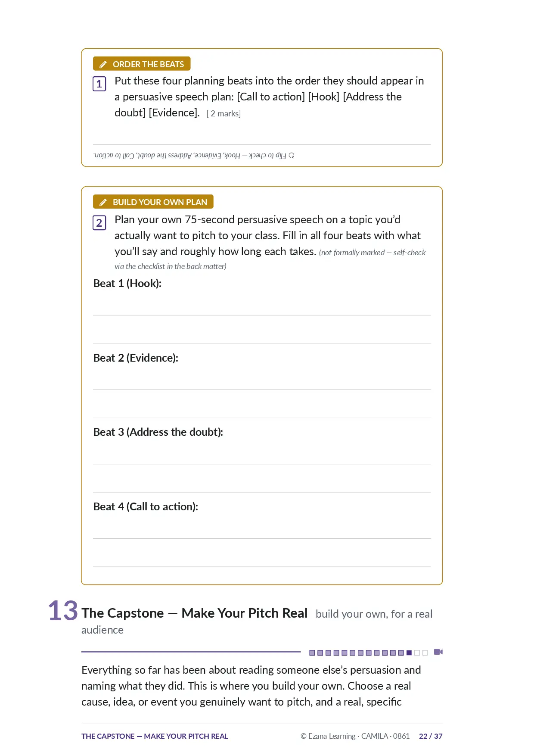Screen dimensions: 534x756
Task: Click the first empty progress square
Action: pos(417,653)
